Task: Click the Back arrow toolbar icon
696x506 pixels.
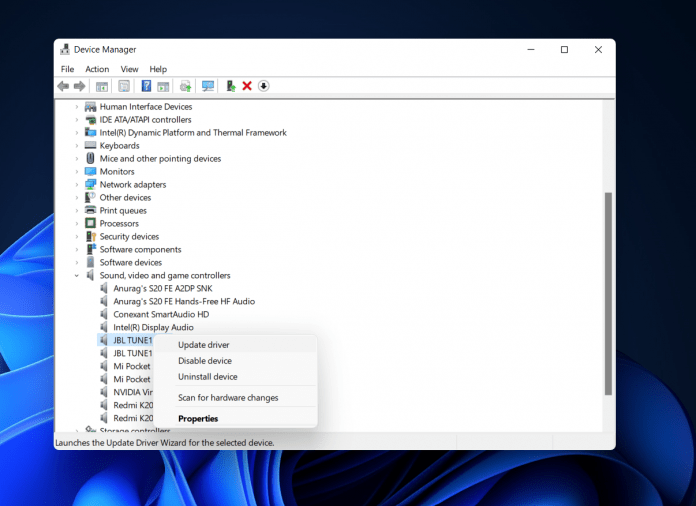Action: (63, 86)
